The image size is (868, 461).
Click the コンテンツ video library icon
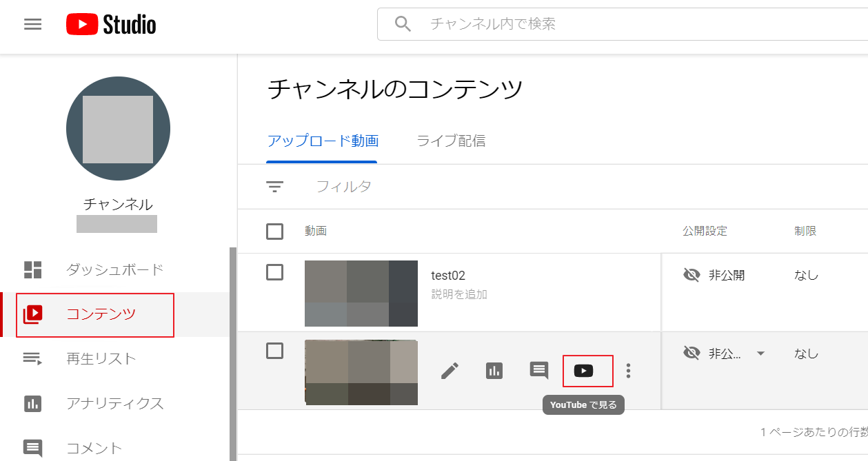[33, 314]
